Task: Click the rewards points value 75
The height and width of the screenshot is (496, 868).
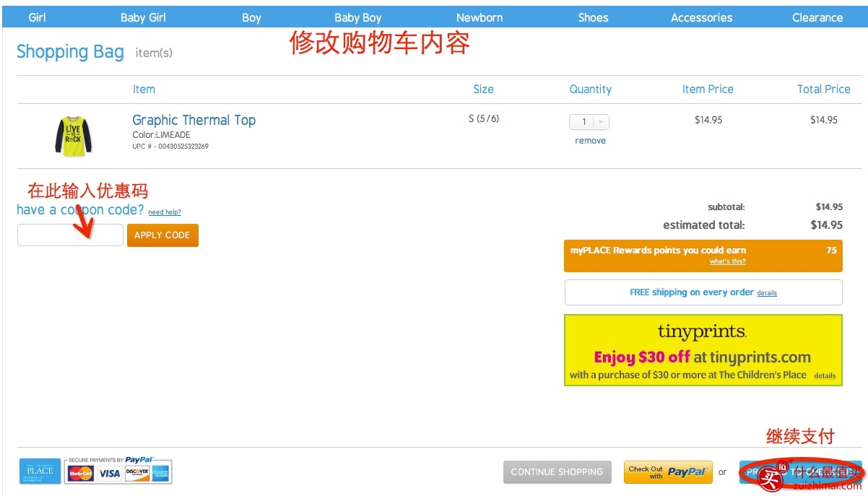Action: click(831, 251)
